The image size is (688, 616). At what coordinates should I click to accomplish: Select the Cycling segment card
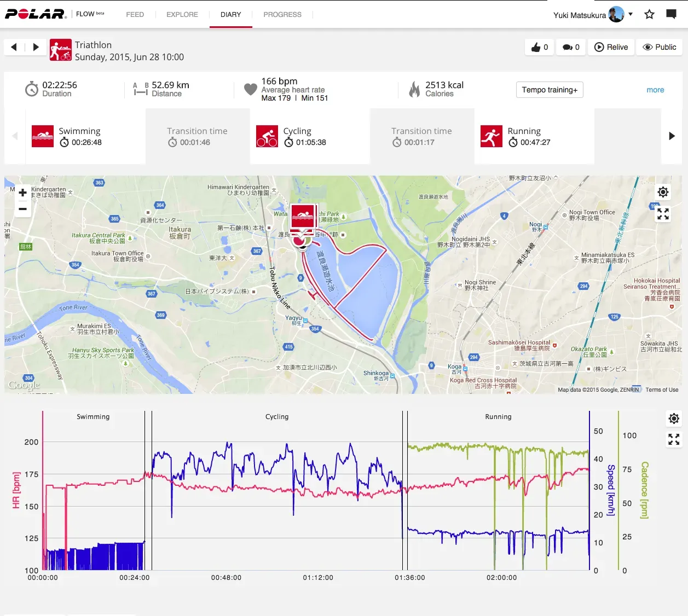click(x=309, y=136)
